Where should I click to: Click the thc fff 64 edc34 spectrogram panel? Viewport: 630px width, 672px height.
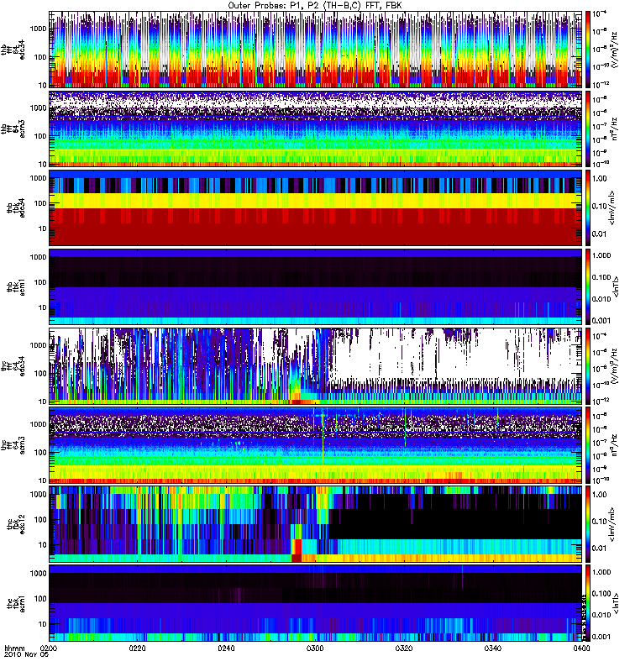[316, 366]
